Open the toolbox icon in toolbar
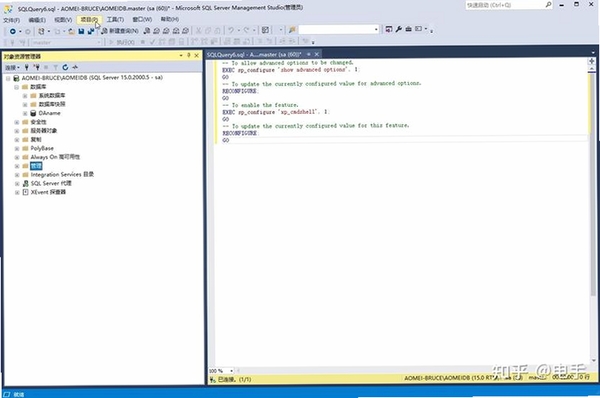Image resolution: width=600 pixels, height=398 pixels. 408,29
